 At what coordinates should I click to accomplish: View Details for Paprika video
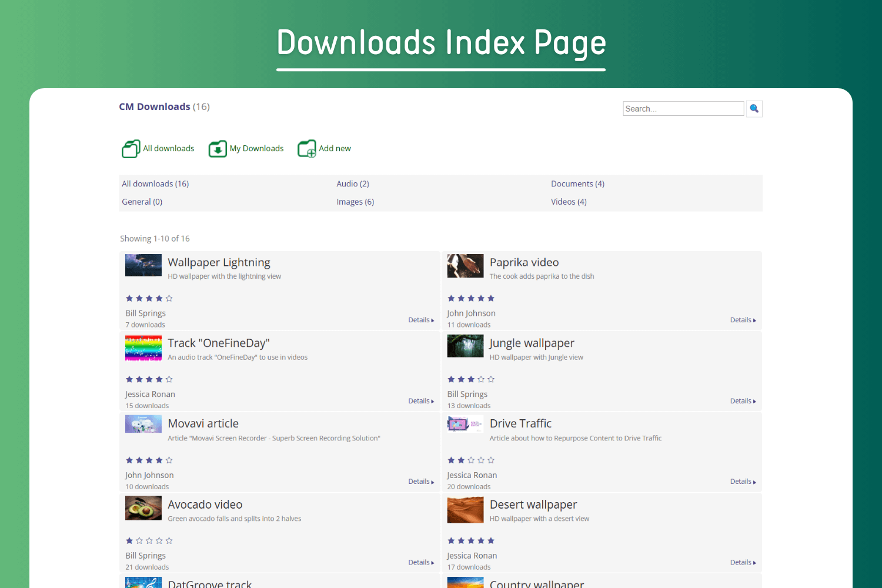[743, 320]
